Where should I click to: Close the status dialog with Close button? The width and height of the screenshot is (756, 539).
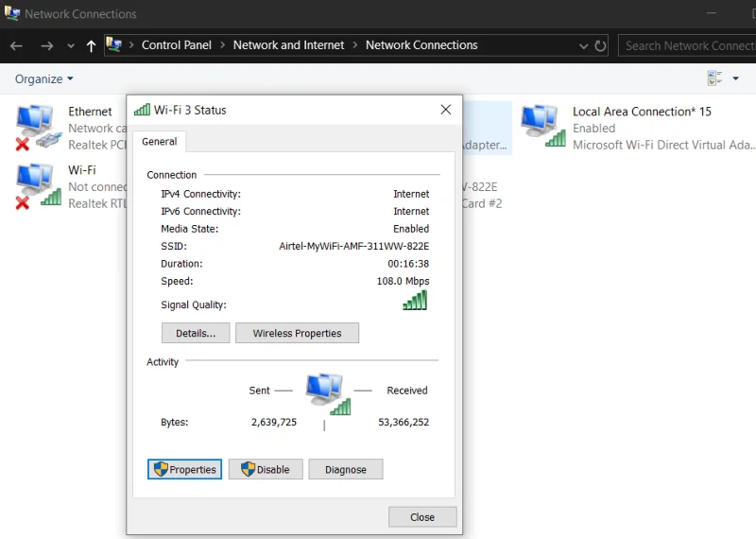422,517
